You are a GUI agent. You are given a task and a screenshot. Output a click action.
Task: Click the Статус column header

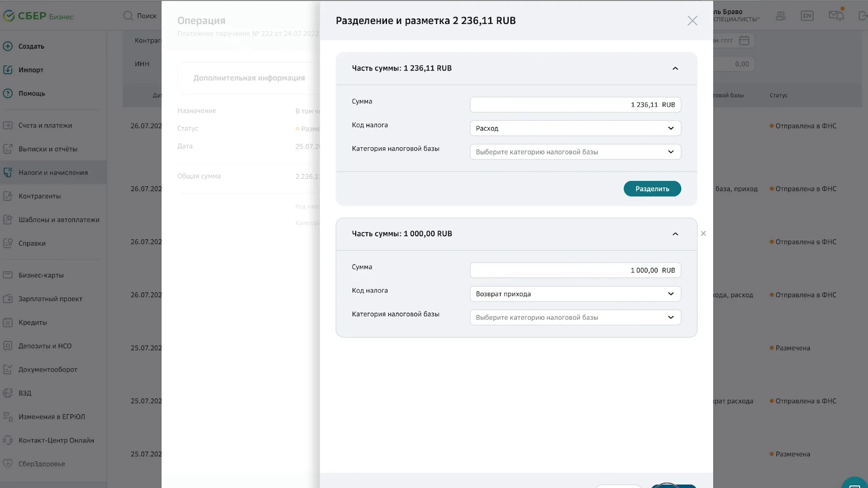point(778,95)
